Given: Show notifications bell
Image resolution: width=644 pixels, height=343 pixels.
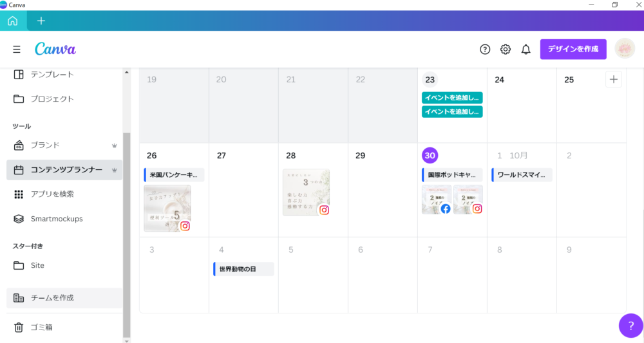Looking at the screenshot, I should coord(526,50).
